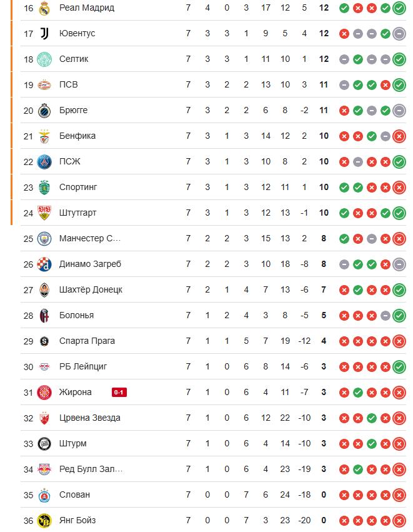Click the Juventus logo icon
This screenshot has height=532, width=413.
[44, 34]
